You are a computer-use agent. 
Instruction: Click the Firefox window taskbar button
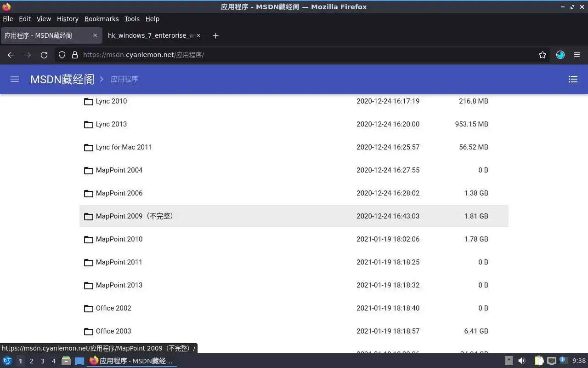coord(132,361)
